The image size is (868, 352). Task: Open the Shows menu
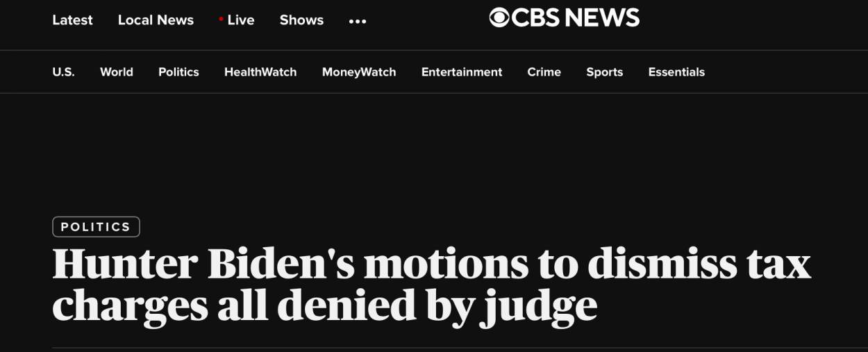click(301, 20)
